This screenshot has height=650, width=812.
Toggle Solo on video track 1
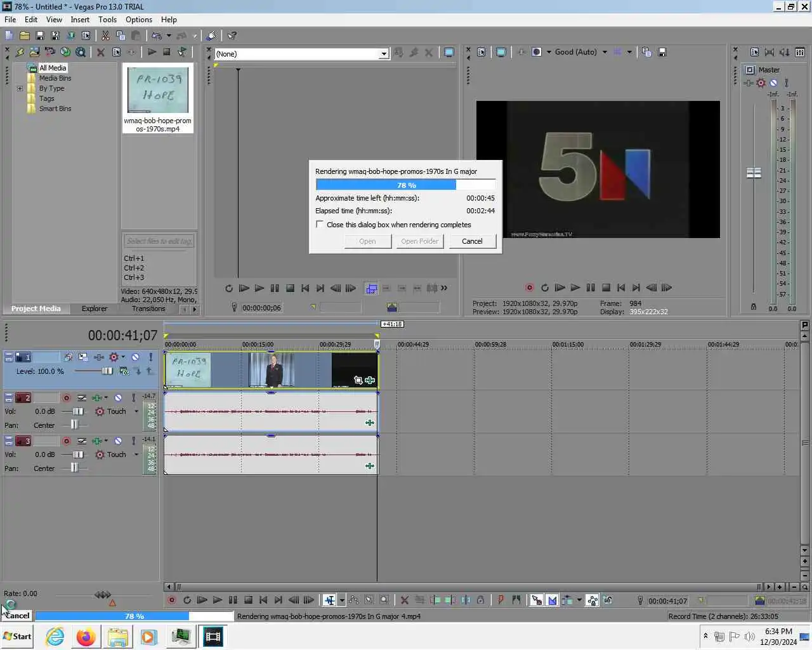(150, 357)
